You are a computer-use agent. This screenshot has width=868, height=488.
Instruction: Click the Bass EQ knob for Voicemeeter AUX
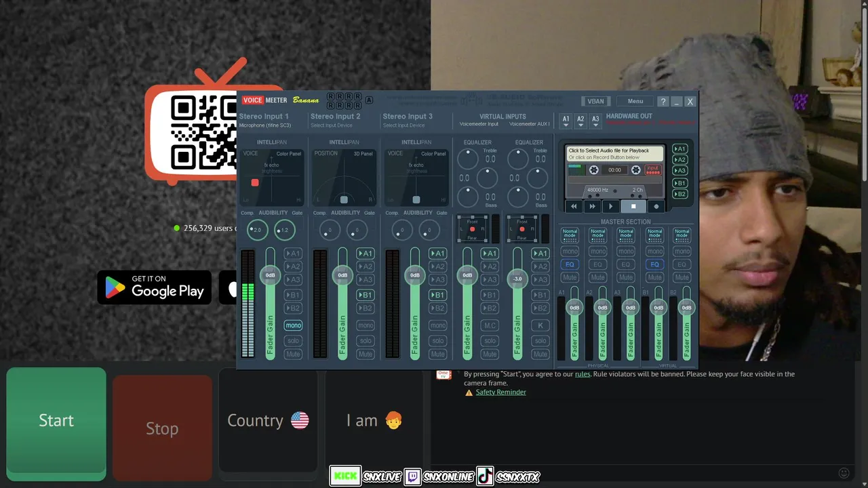[518, 197]
